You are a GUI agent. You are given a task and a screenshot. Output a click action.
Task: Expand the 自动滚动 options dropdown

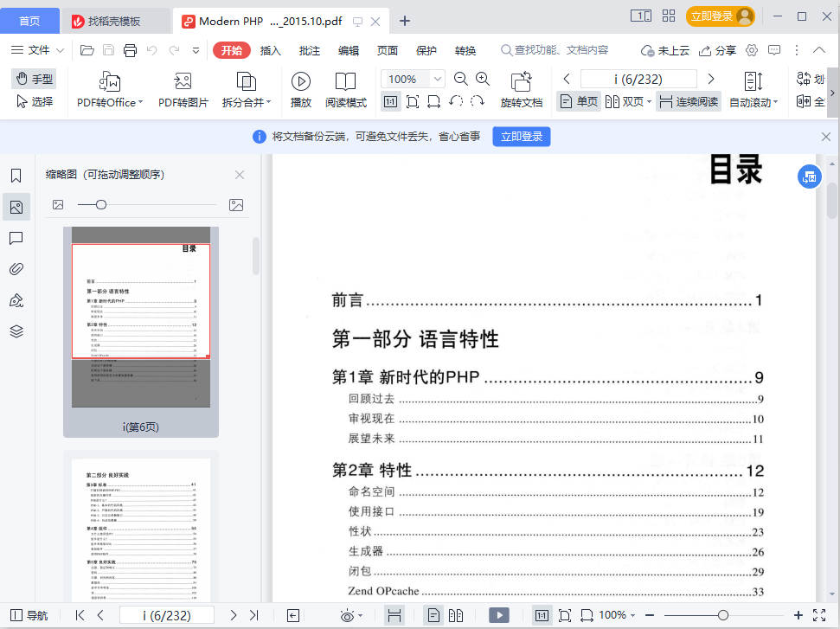point(775,103)
